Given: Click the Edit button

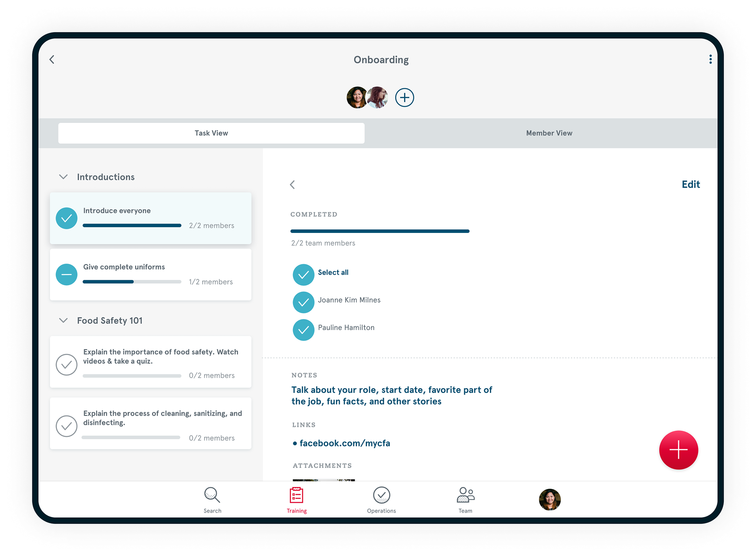Looking at the screenshot, I should (691, 184).
